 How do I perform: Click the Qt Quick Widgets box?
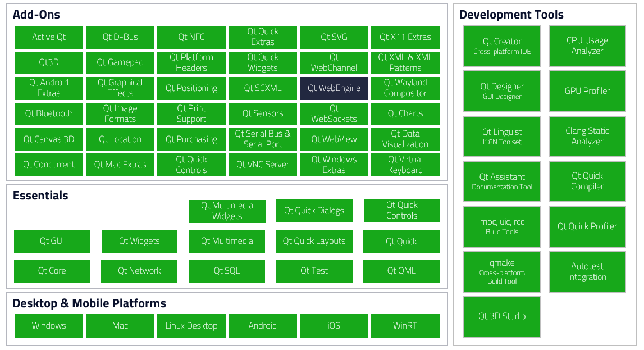click(262, 62)
